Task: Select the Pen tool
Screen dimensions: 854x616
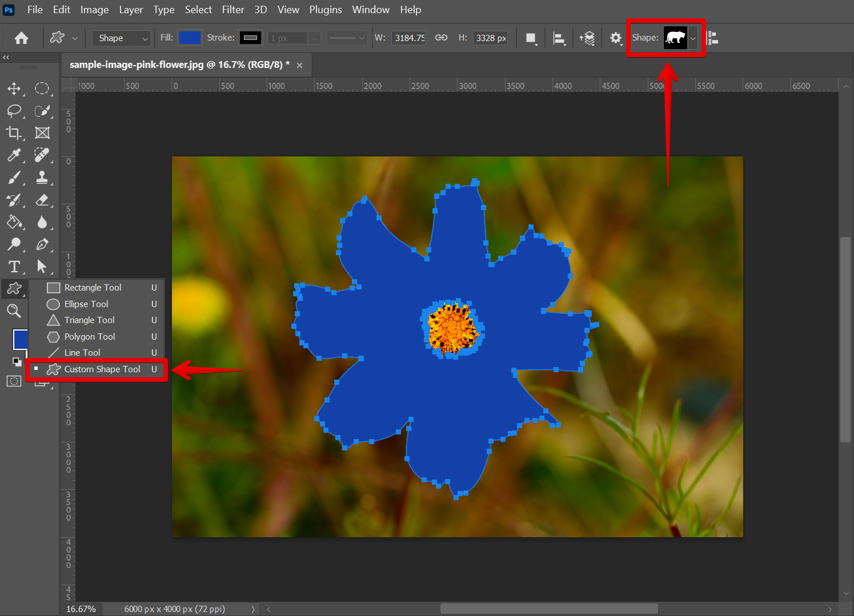Action: point(42,244)
